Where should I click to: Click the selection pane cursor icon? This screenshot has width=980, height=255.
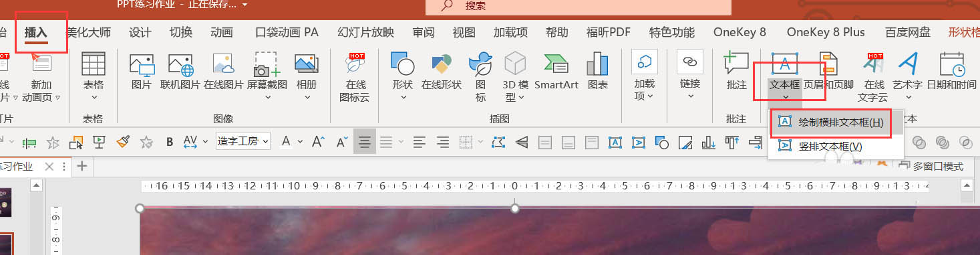(76, 141)
